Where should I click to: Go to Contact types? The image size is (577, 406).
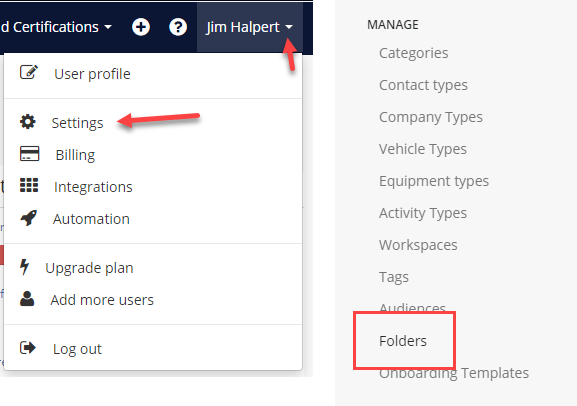point(423,85)
